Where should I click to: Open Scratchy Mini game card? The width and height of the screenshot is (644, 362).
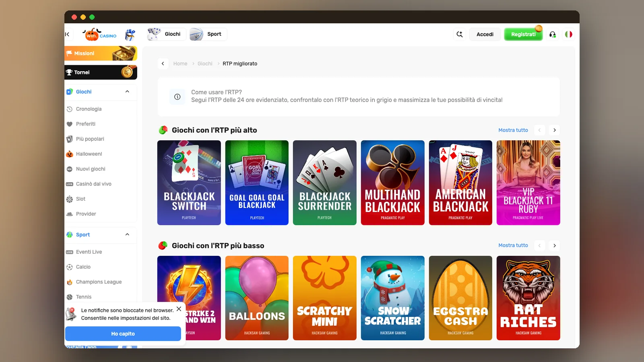(325, 298)
